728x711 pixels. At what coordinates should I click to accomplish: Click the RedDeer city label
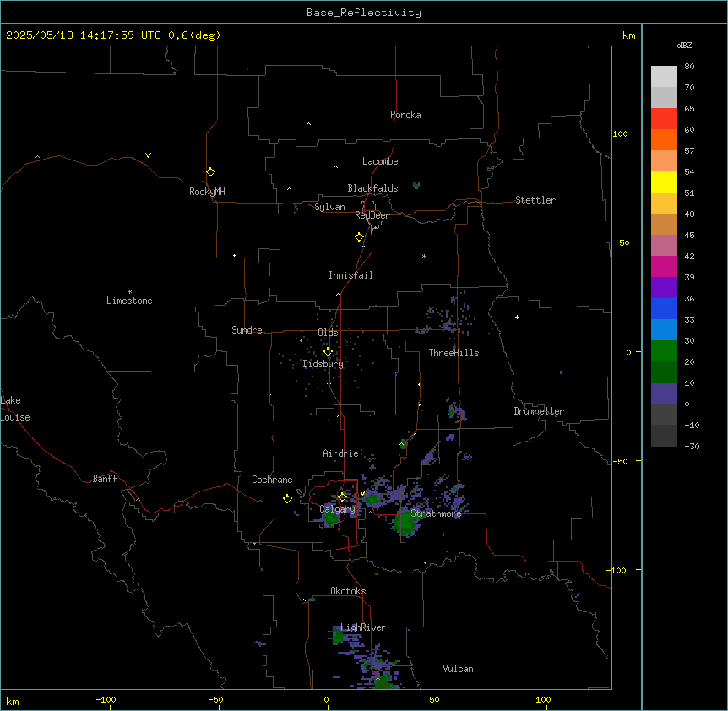pos(372,215)
